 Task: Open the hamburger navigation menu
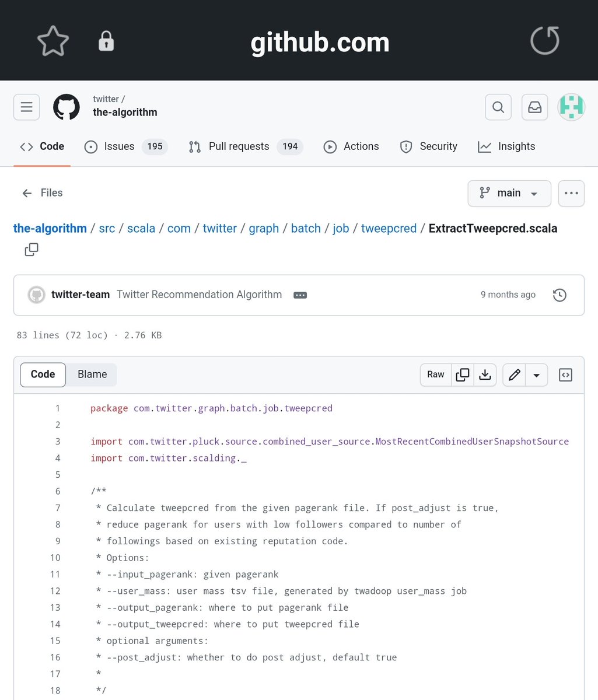point(27,107)
